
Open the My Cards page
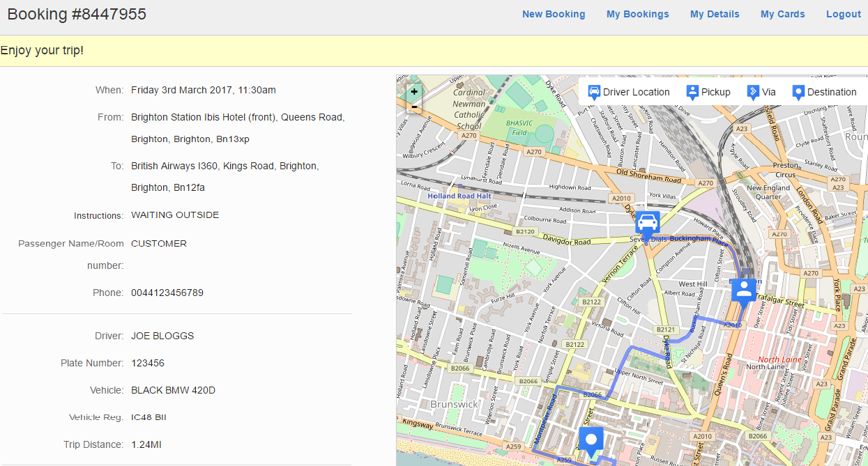tap(782, 14)
